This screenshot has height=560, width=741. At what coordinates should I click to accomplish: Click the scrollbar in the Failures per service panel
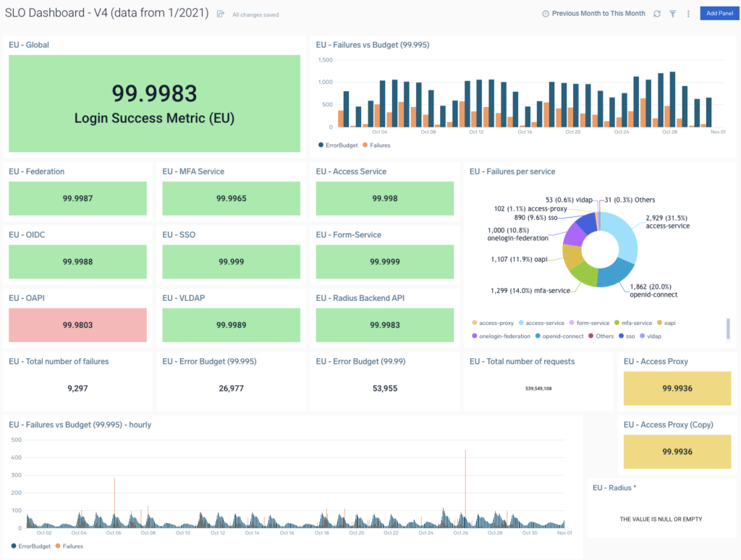727,329
